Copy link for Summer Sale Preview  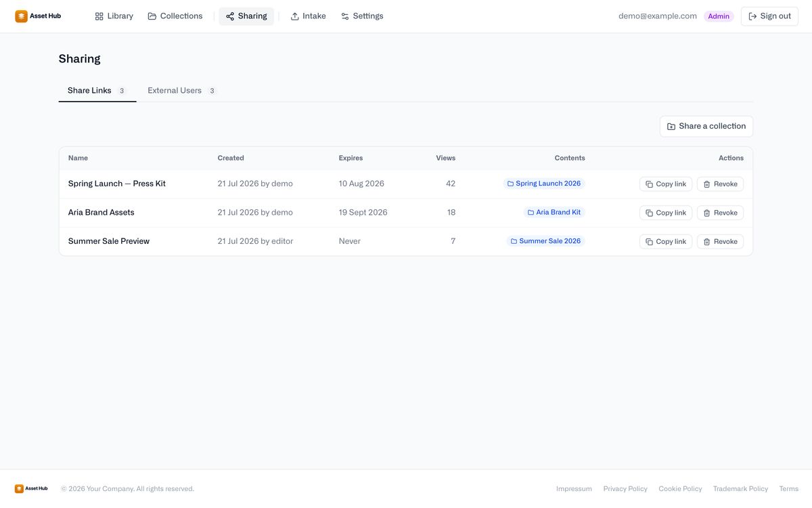tap(666, 242)
